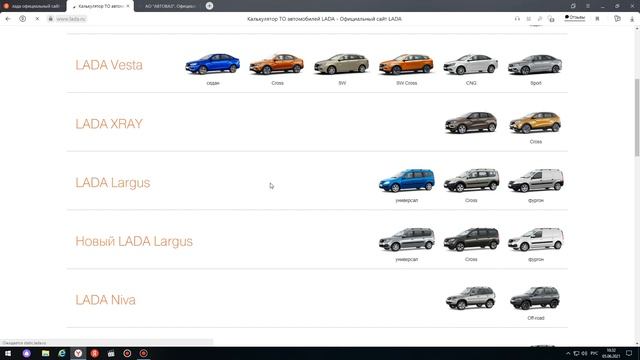Choose the orange LADA Vesta SW Cross

pos(406,64)
